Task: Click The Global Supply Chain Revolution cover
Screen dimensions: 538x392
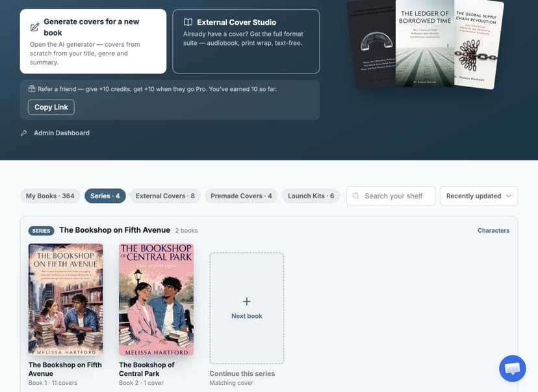Action: [478, 45]
